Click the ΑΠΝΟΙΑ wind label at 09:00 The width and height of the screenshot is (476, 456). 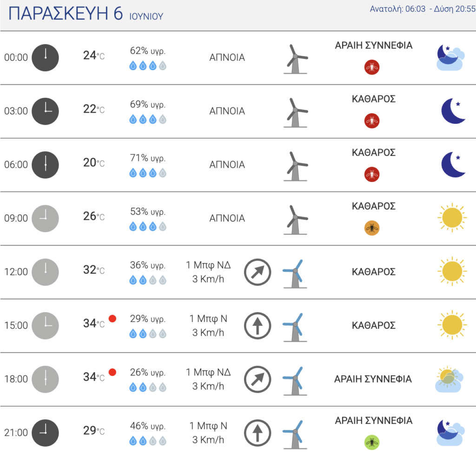pyautogui.click(x=227, y=218)
